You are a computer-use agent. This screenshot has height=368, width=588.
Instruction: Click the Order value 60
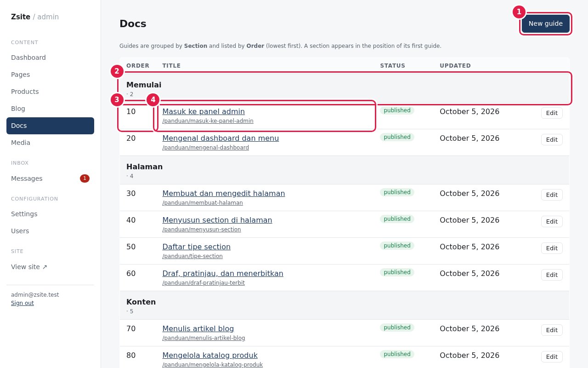click(131, 273)
